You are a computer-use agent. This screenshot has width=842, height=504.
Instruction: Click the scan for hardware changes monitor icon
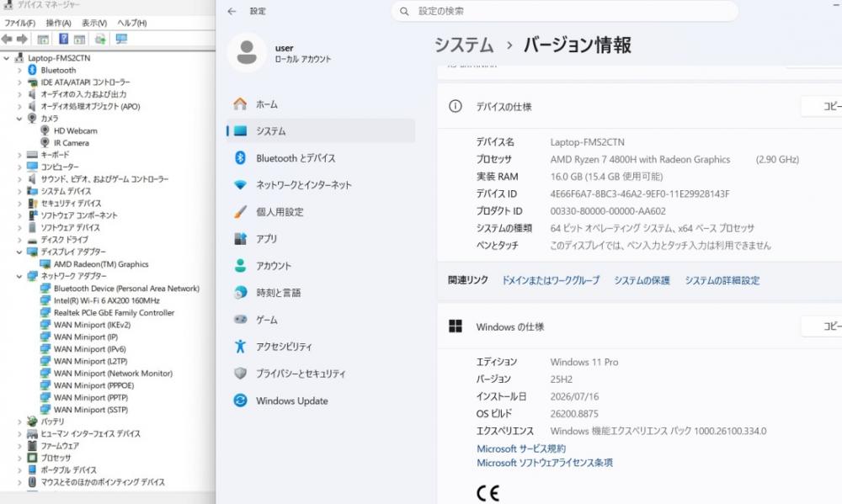pos(121,40)
